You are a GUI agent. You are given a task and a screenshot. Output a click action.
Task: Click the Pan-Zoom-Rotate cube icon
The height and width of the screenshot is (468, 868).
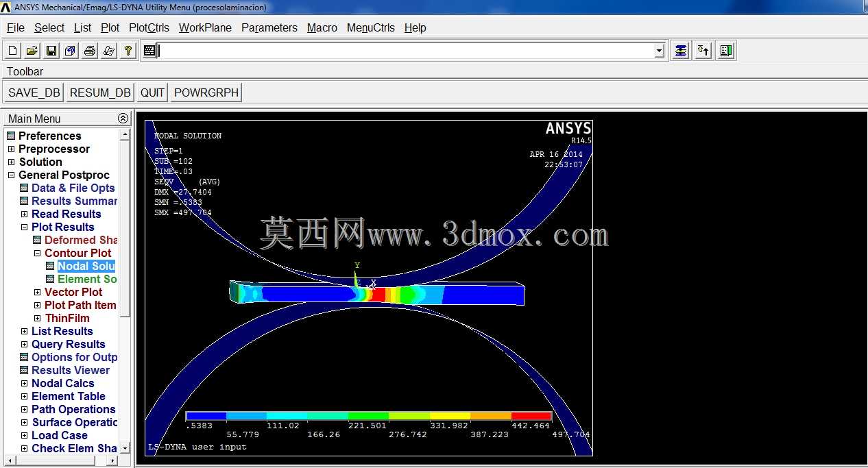pyautogui.click(x=71, y=51)
